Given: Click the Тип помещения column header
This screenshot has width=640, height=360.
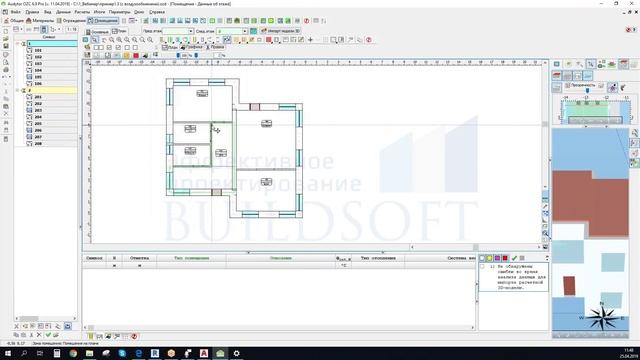Looking at the screenshot, I should pyautogui.click(x=191, y=258).
